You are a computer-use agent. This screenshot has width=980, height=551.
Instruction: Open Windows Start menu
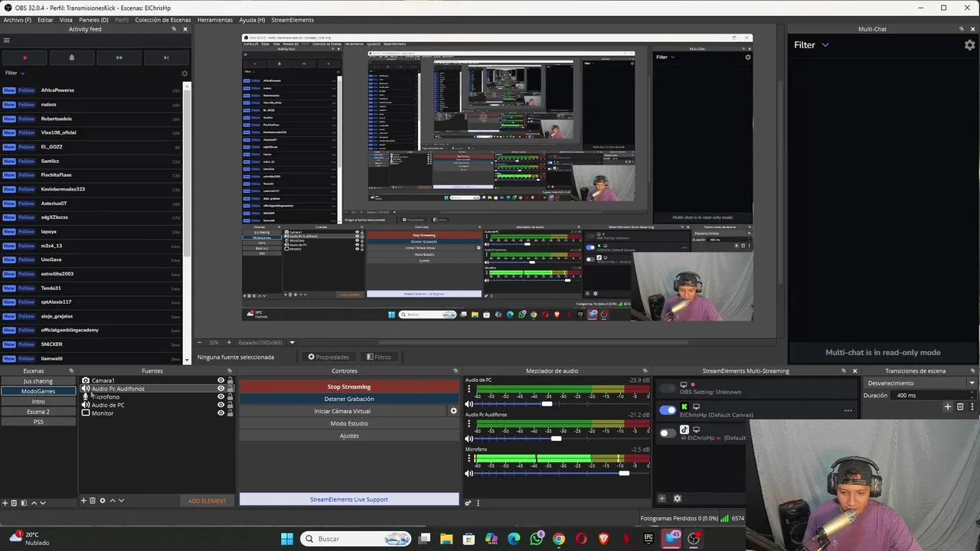(x=287, y=539)
